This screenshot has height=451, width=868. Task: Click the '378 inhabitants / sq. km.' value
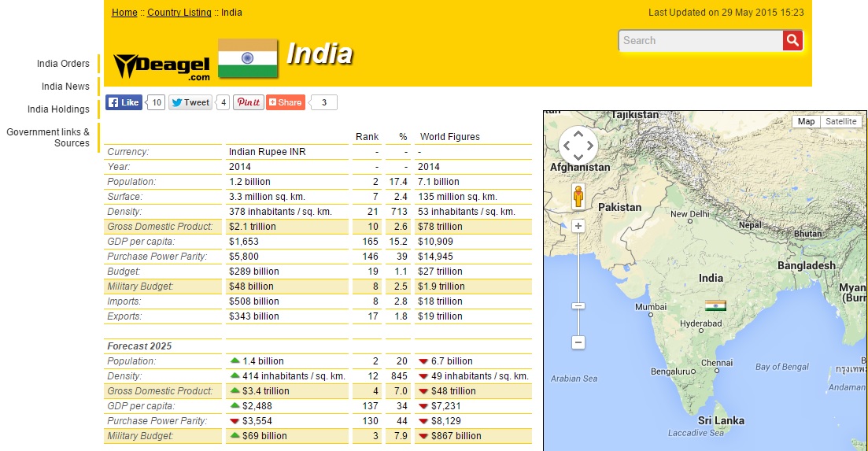coord(280,212)
